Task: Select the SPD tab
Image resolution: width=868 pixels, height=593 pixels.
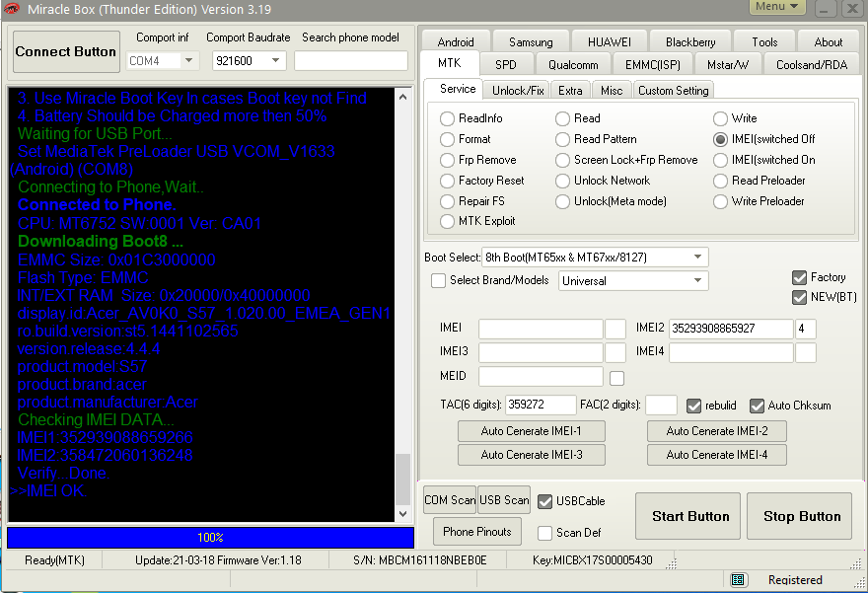Action: pyautogui.click(x=506, y=65)
